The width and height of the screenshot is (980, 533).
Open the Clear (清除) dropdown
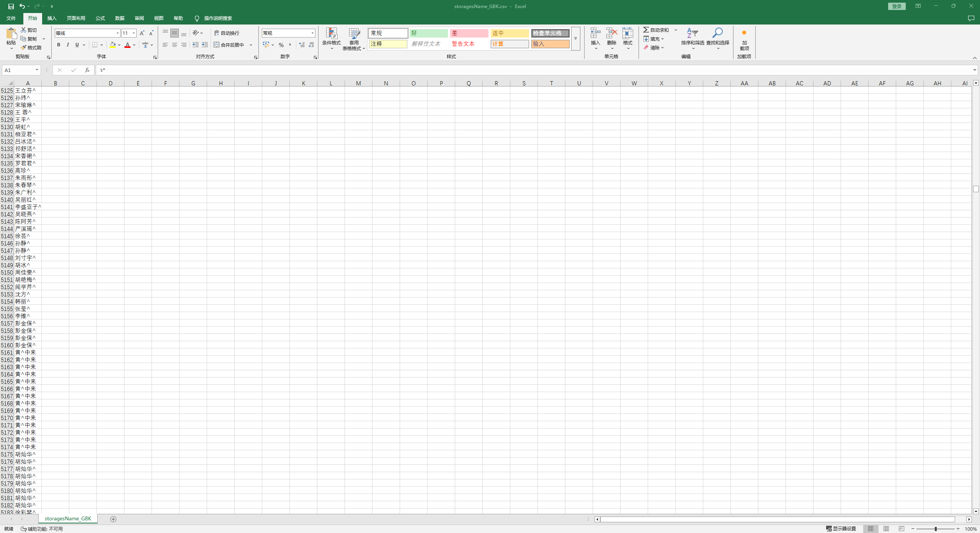click(654, 47)
